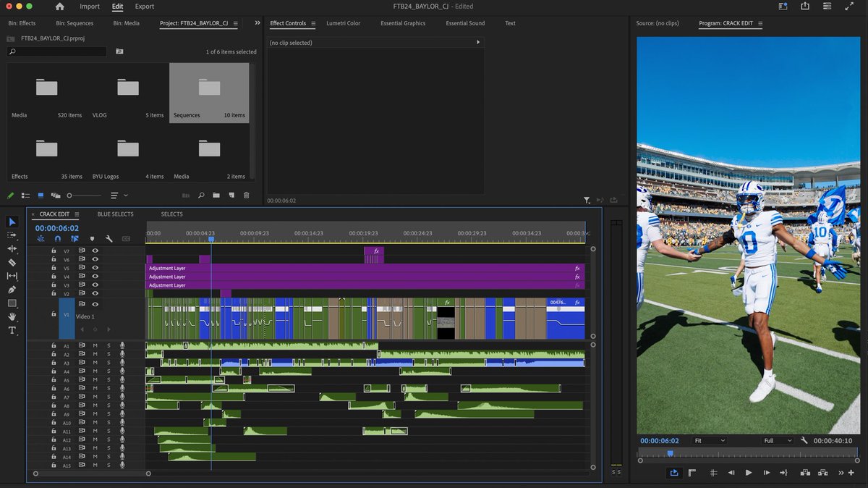Switch Project panel to list view
This screenshot has width=868, height=488.
click(25, 195)
